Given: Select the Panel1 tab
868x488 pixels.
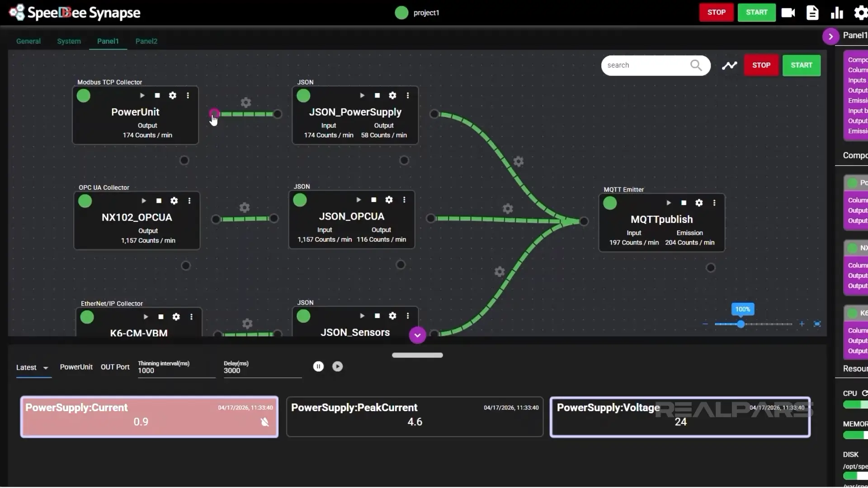Looking at the screenshot, I should (x=108, y=41).
